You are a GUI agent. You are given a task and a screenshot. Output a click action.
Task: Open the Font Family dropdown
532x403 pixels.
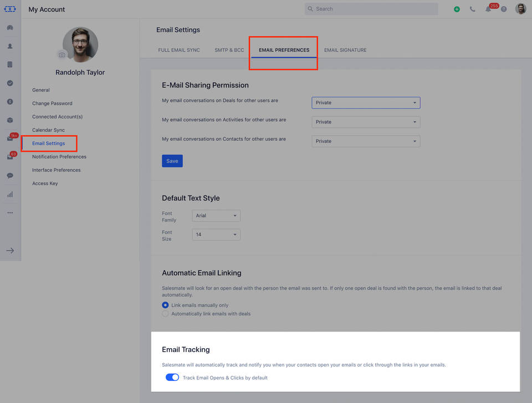pos(216,216)
